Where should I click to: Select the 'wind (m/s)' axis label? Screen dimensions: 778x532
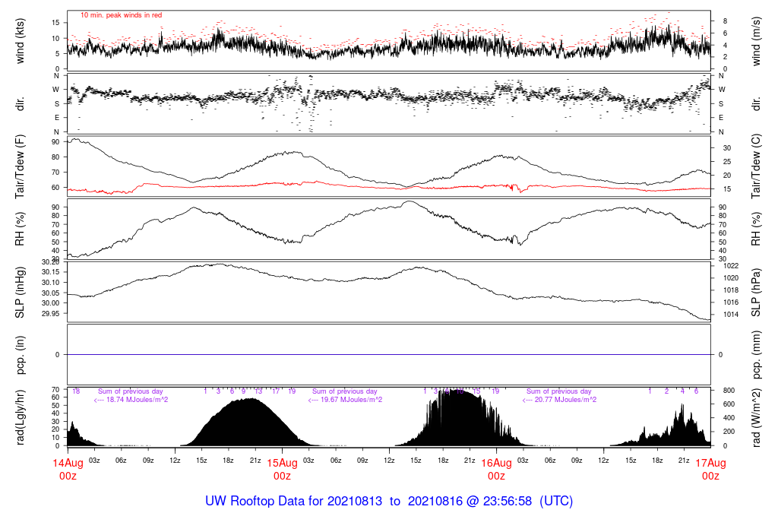(x=756, y=41)
